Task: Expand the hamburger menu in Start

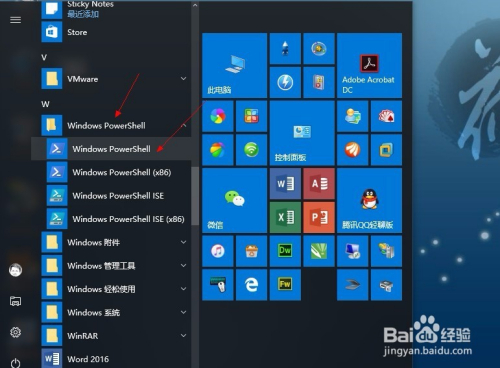Action: (15, 20)
